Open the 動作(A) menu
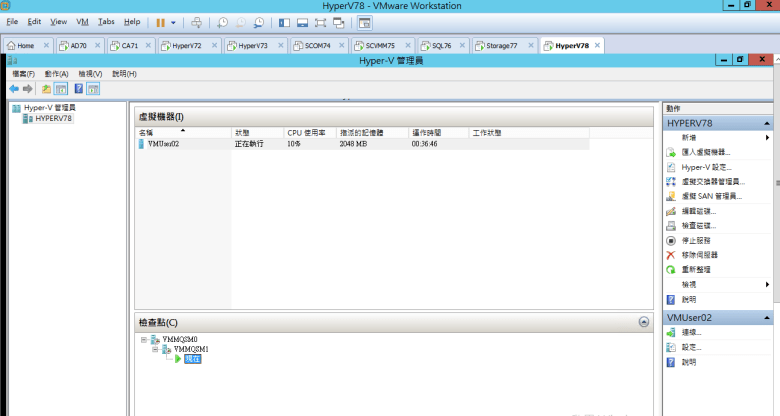 coord(56,74)
